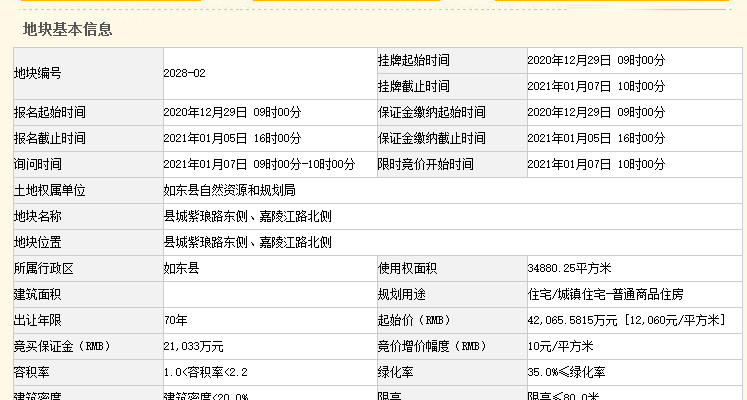Image resolution: width=747 pixels, height=400 pixels.
Task: Click the 挂牌截止时间 value 2021年01月07日 10时00分
Action: [595, 87]
